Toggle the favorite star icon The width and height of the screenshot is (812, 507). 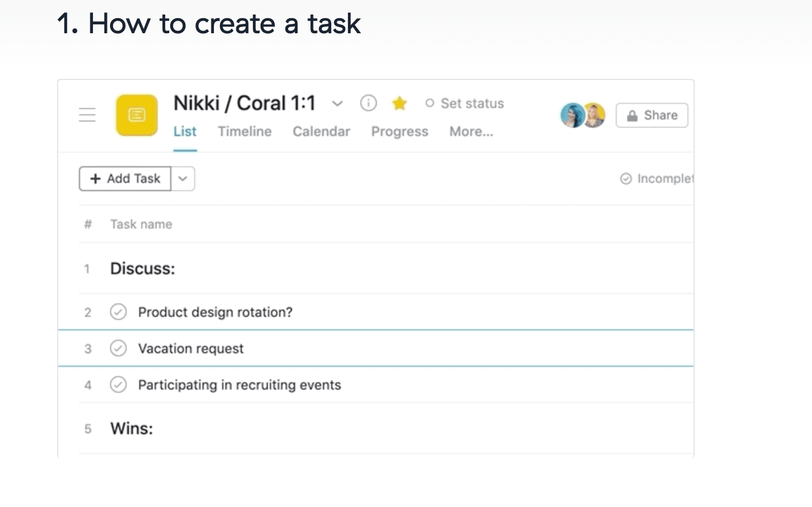[399, 103]
